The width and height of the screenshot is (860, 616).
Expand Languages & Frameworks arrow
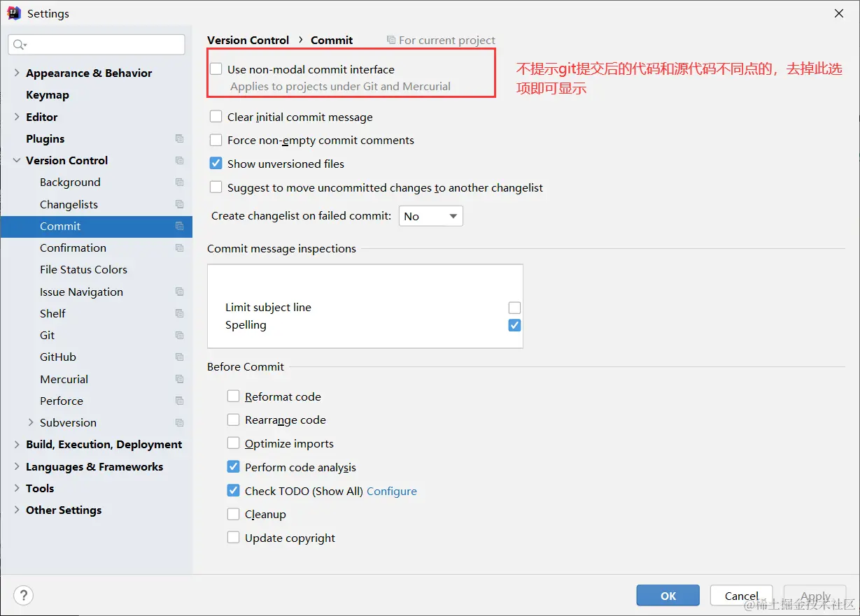pos(17,466)
